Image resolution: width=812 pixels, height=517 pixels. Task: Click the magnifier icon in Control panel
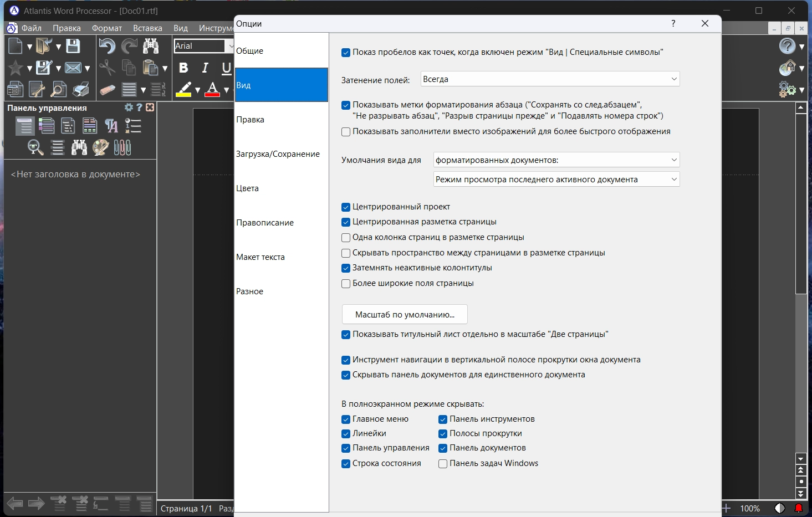[35, 147]
